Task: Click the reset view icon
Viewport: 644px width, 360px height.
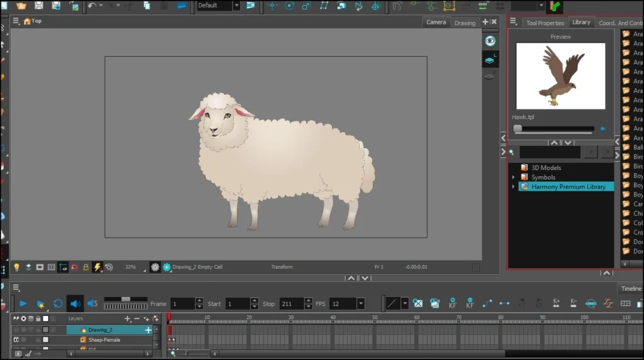Action: [109, 267]
